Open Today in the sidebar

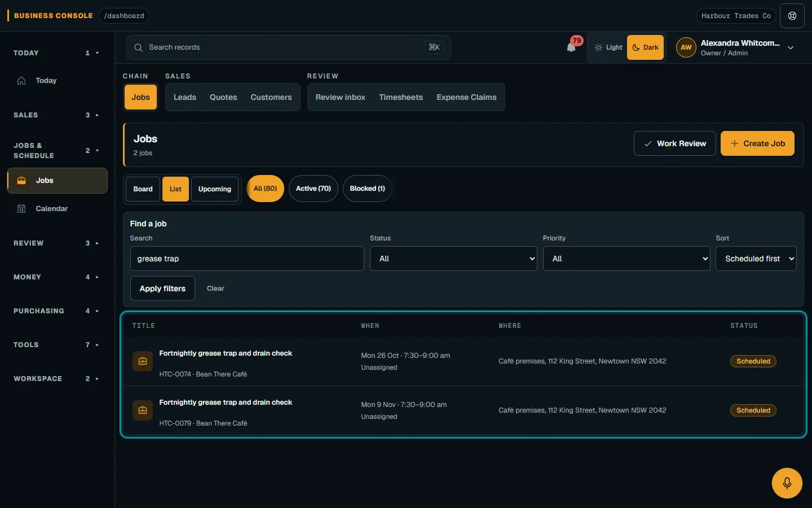57,81
